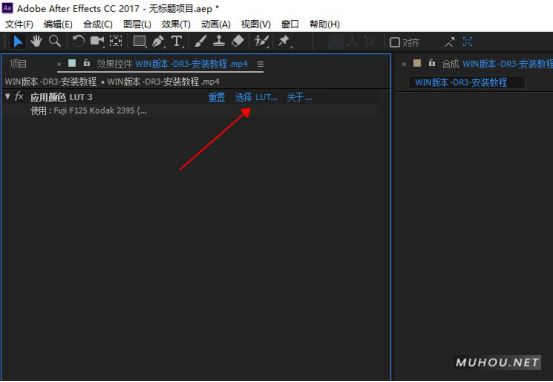The width and height of the screenshot is (553, 382).
Task: Select the Brush tool
Action: pos(200,42)
